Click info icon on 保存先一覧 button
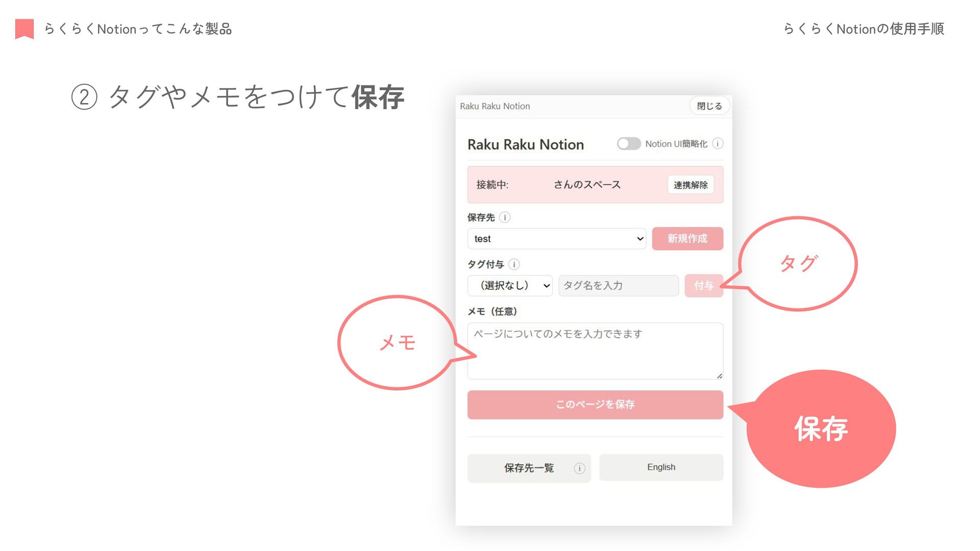Viewport: 980px width, 551px height. tap(579, 468)
